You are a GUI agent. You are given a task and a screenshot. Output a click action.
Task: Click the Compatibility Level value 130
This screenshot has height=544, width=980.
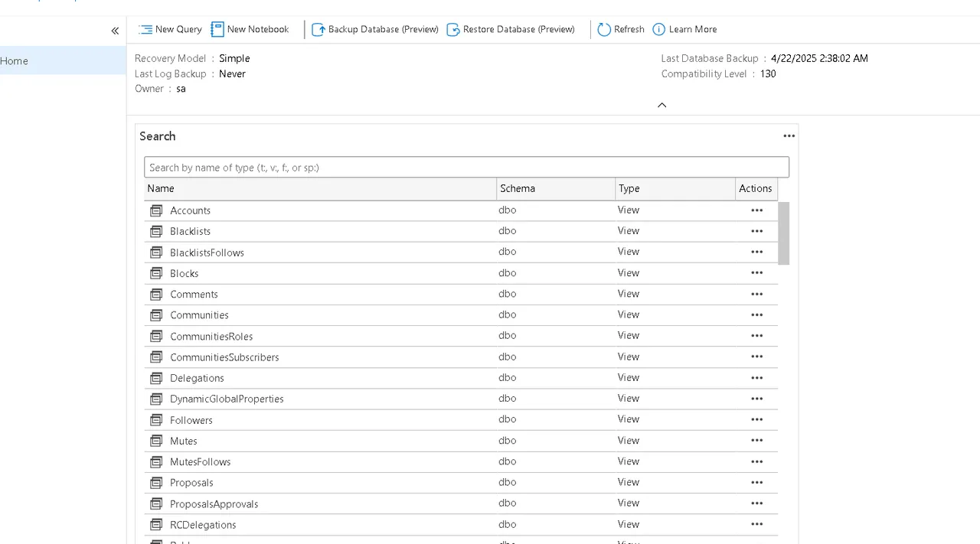pyautogui.click(x=768, y=73)
